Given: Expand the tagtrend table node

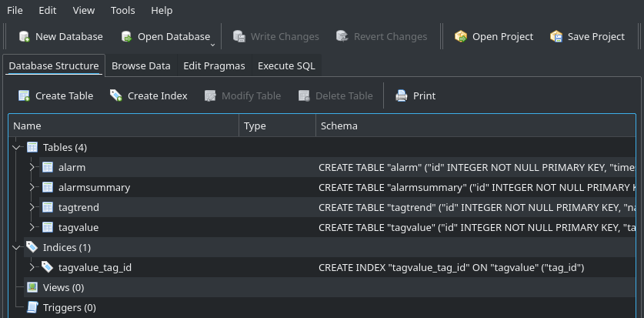Looking at the screenshot, I should click(x=32, y=207).
